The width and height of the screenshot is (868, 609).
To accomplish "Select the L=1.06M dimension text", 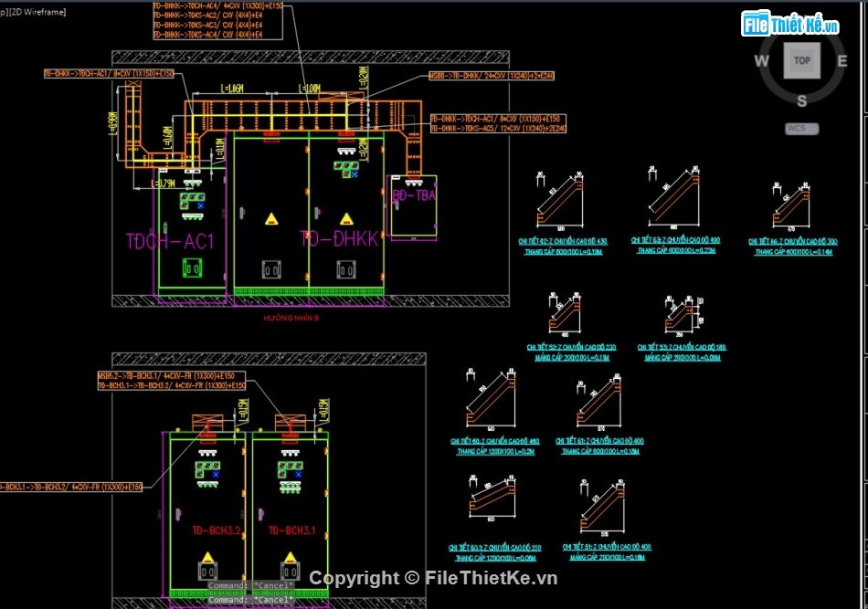I will click(x=232, y=89).
